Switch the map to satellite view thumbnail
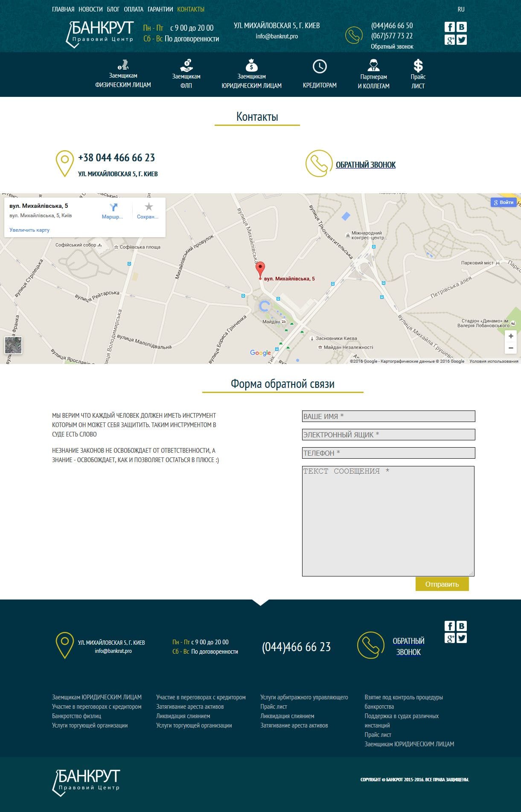 (13, 345)
